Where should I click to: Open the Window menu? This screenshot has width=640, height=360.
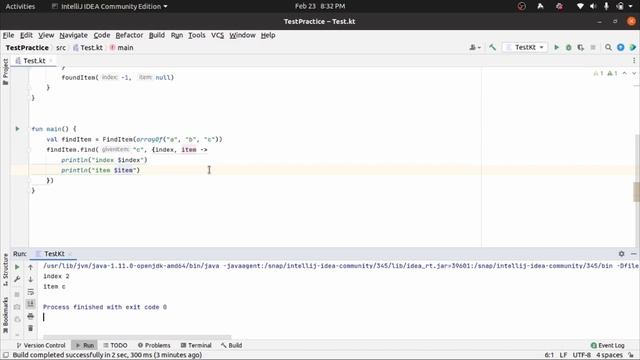[242, 35]
